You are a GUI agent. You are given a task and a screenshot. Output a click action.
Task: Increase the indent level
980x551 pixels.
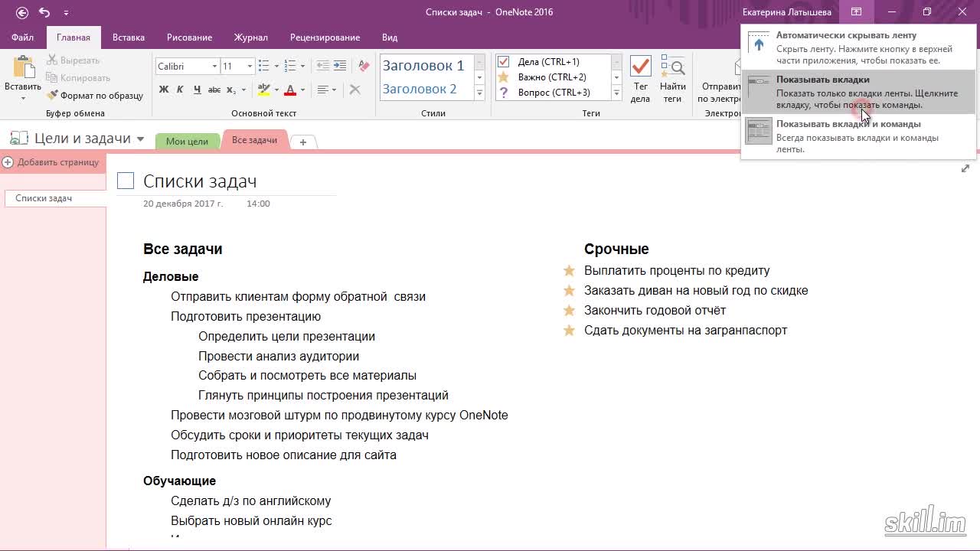tap(340, 67)
